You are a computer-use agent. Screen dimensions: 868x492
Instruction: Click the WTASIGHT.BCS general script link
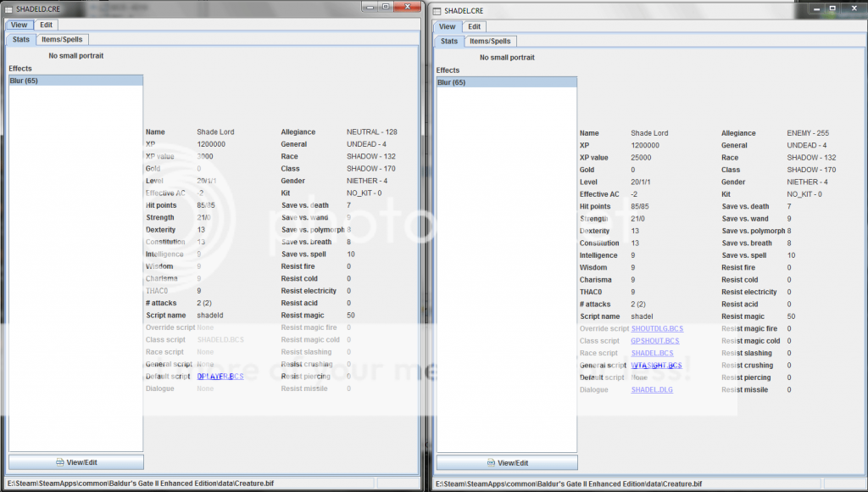pyautogui.click(x=655, y=366)
